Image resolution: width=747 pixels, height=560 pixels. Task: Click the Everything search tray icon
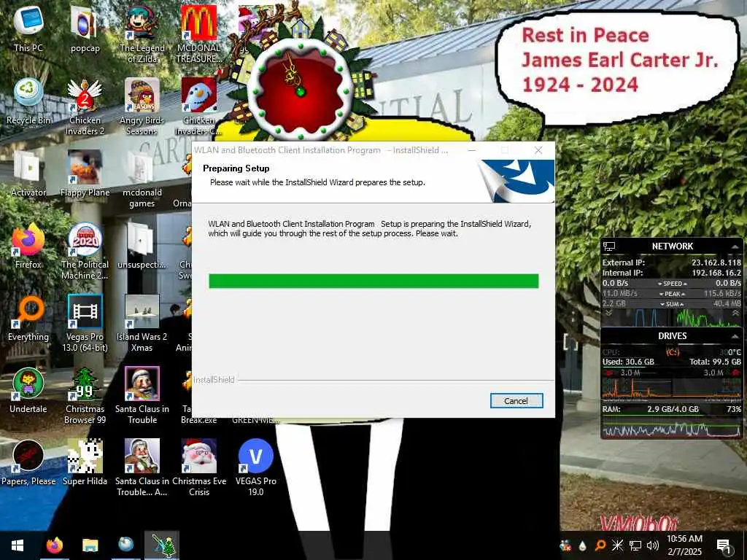(600, 545)
